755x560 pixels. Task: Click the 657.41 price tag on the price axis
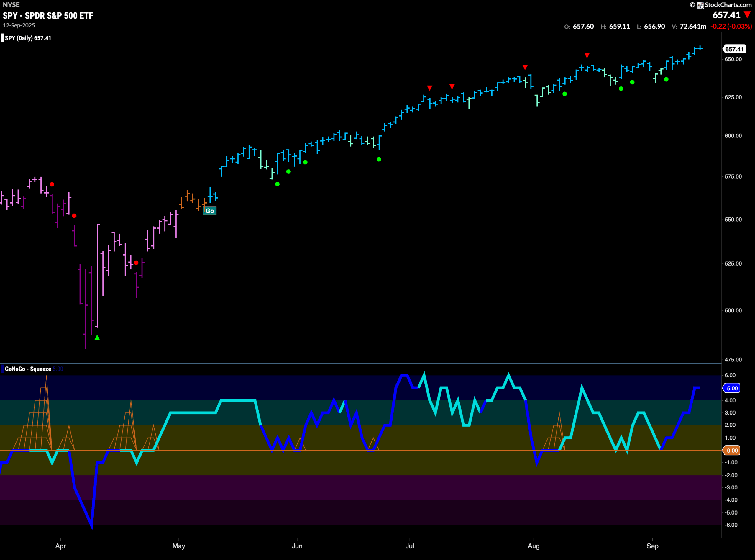point(734,49)
